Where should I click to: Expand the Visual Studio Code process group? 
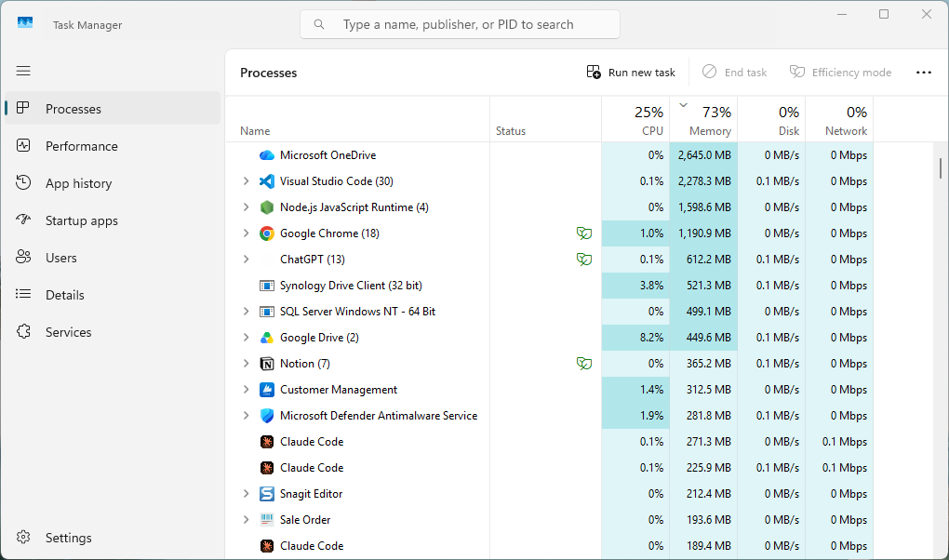tap(246, 181)
